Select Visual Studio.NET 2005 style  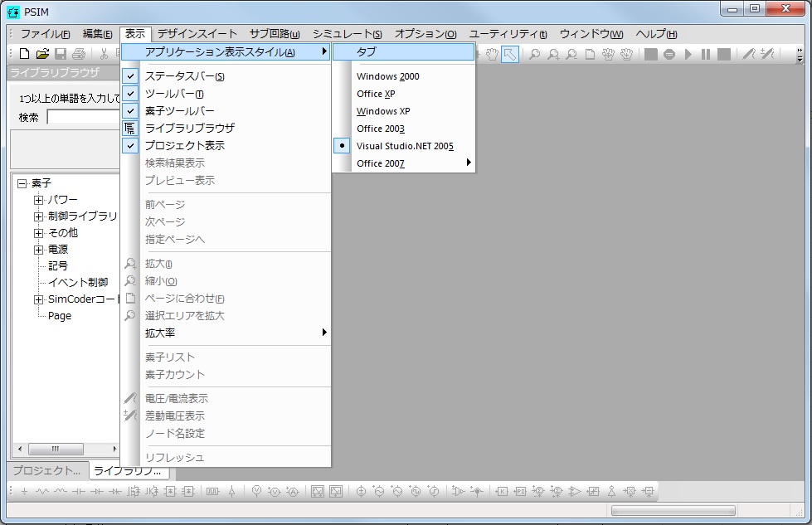[x=405, y=146]
